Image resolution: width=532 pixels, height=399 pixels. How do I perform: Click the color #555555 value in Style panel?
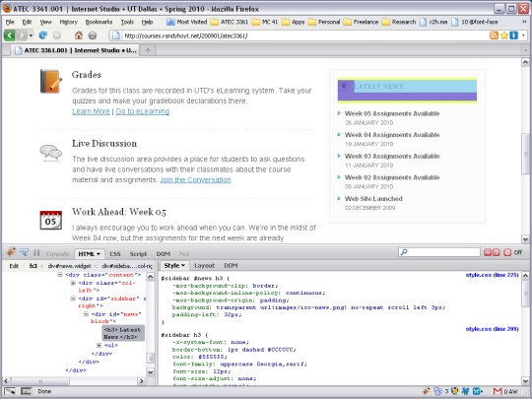(212, 357)
